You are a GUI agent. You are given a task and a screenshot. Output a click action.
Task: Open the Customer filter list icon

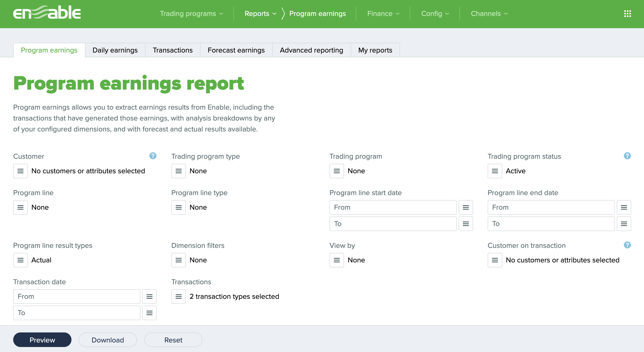(x=20, y=171)
